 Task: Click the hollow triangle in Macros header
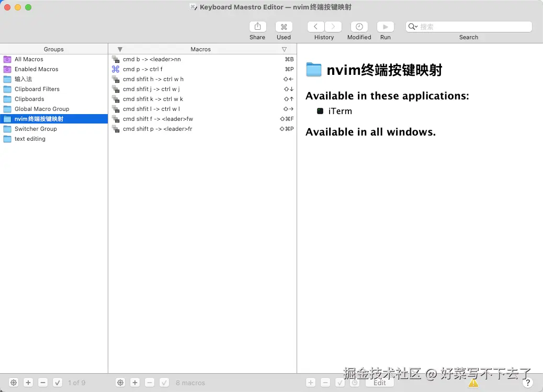(x=284, y=49)
